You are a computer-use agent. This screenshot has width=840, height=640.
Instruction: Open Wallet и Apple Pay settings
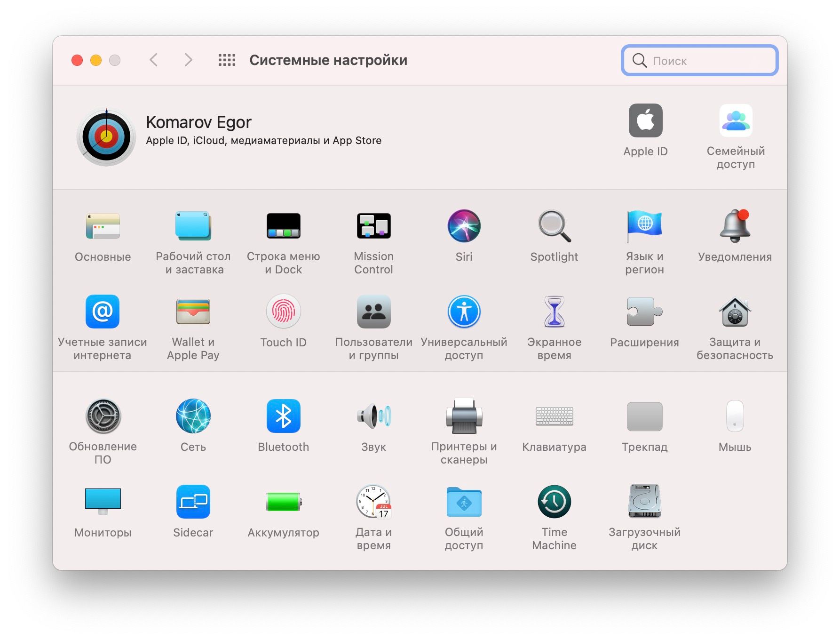point(193,312)
